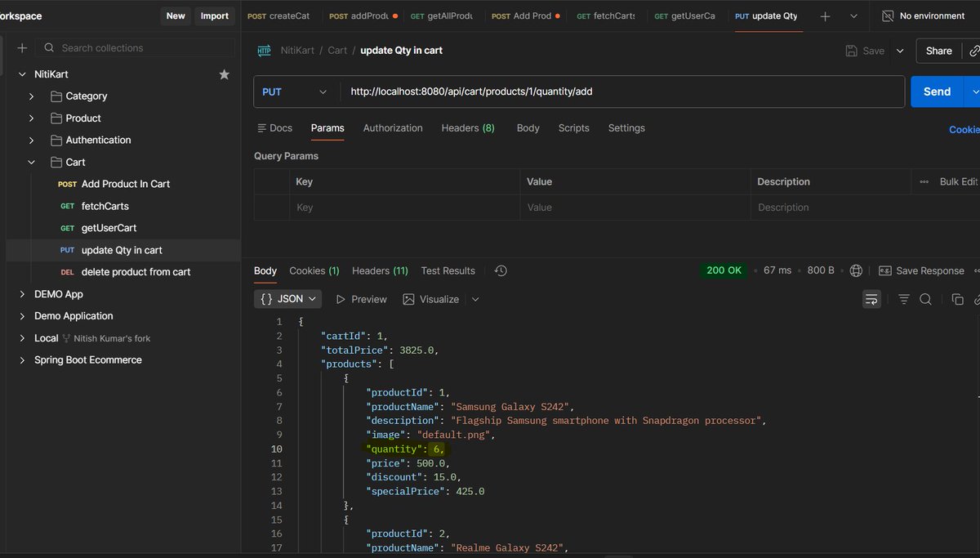Open the Visualize dropdown arrow

tap(475, 300)
